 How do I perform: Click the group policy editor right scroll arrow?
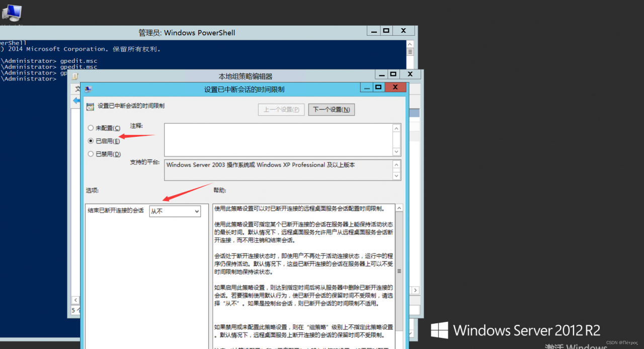pos(416,291)
